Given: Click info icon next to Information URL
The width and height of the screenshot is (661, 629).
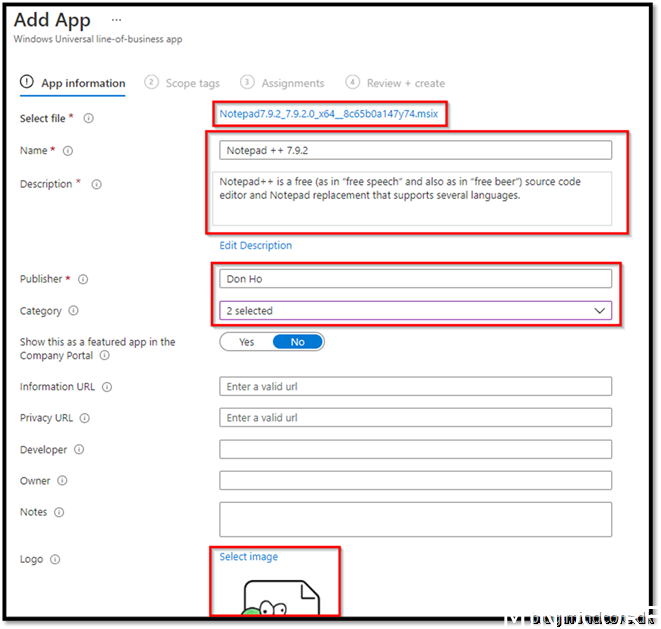Looking at the screenshot, I should pyautogui.click(x=107, y=387).
